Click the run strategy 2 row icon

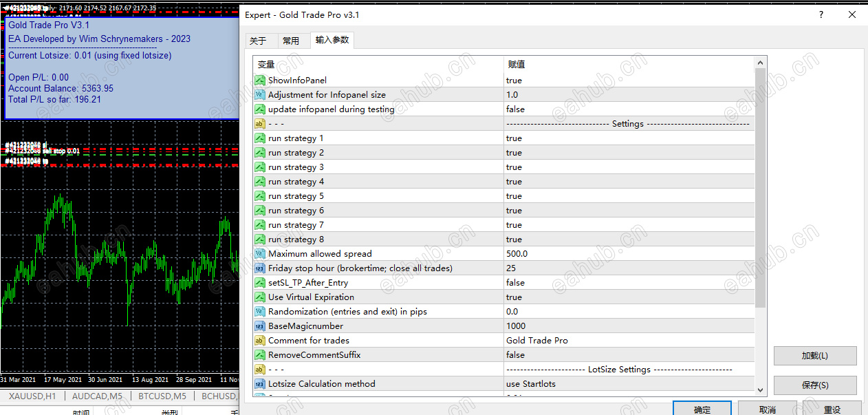[x=260, y=153]
